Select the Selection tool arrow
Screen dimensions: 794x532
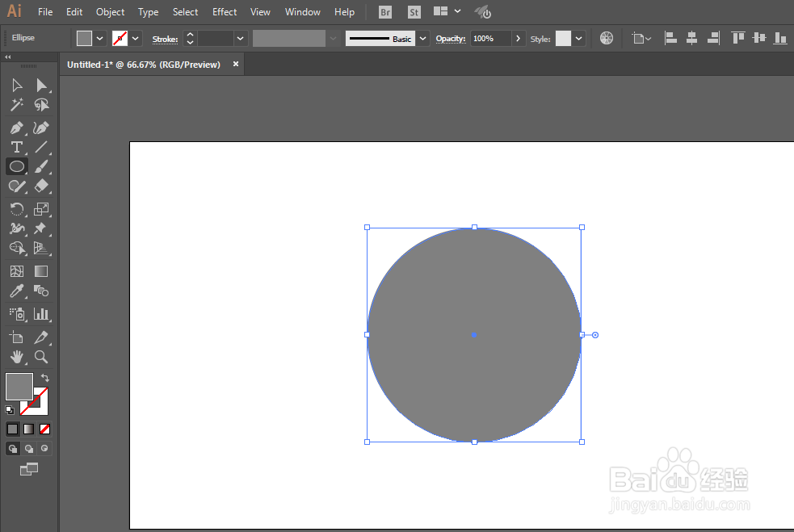point(17,85)
